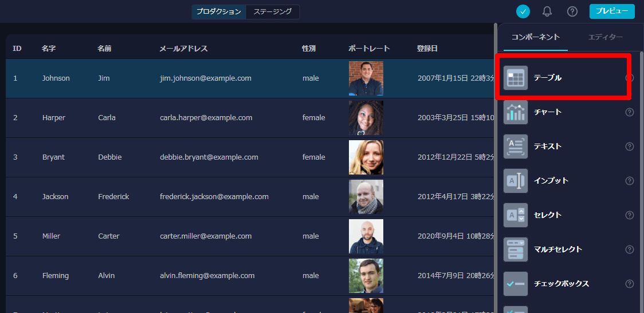Click the メールアドレス column header
Image resolution: width=644 pixels, height=313 pixels.
(x=183, y=49)
